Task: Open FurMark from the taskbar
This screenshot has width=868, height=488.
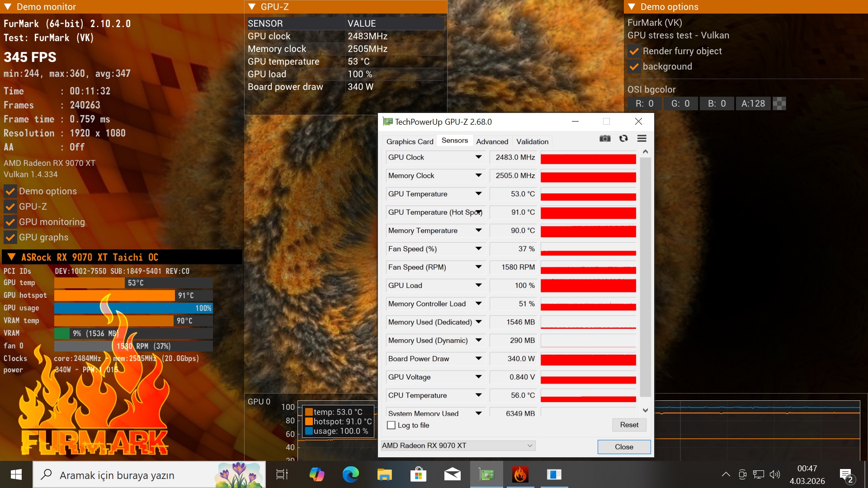Action: pos(520,474)
